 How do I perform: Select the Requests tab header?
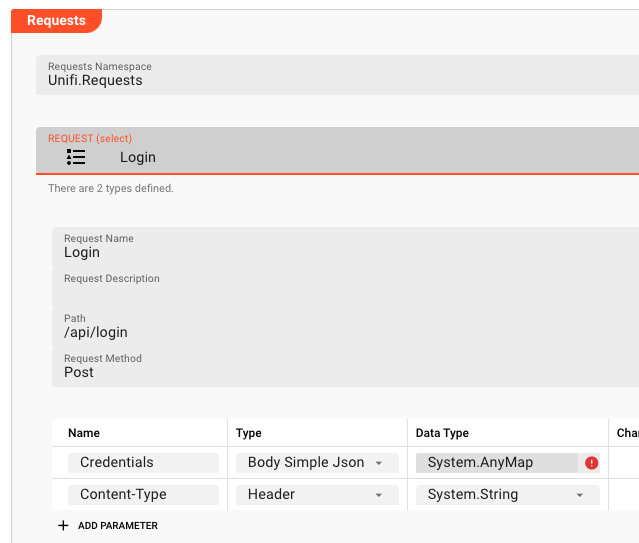pos(56,20)
